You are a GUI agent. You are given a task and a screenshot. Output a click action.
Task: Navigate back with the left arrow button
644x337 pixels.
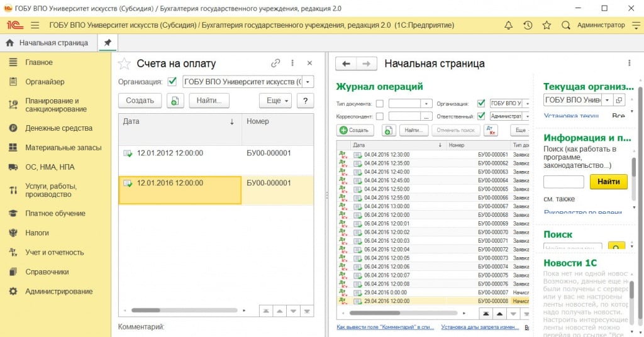tap(346, 64)
